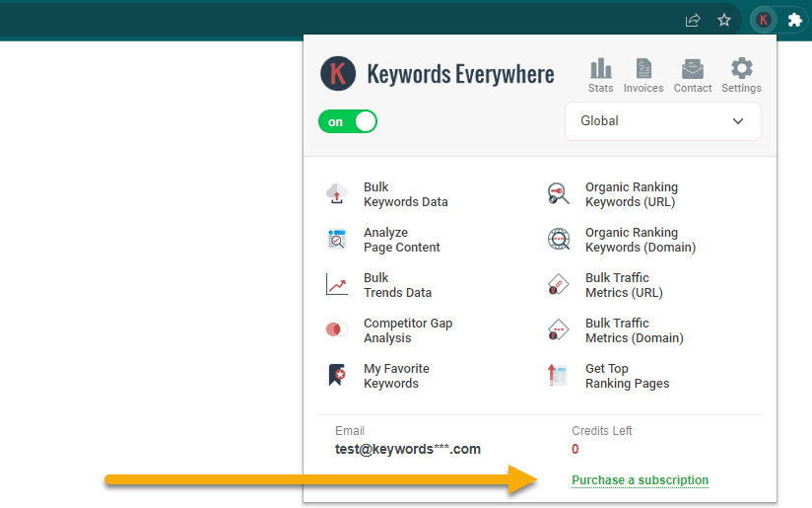Viewport: 812px width, 508px height.
Task: Open the Settings gear icon
Action: 742,68
